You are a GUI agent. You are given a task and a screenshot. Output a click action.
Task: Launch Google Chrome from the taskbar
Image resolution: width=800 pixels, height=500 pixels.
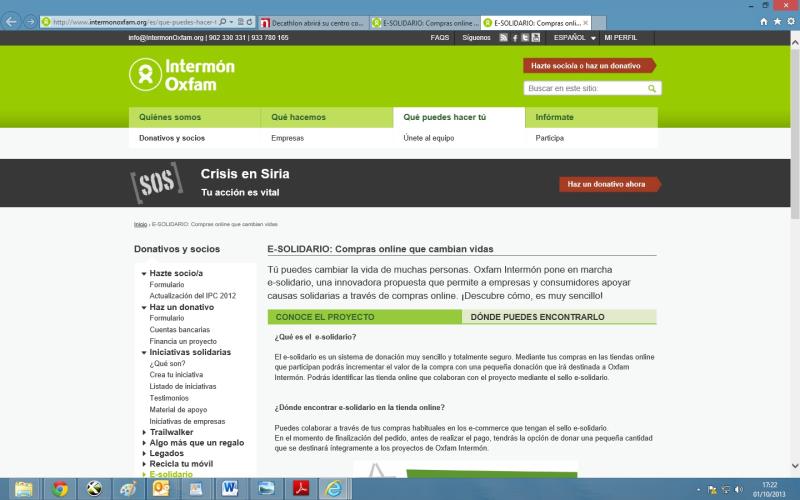[x=60, y=489]
